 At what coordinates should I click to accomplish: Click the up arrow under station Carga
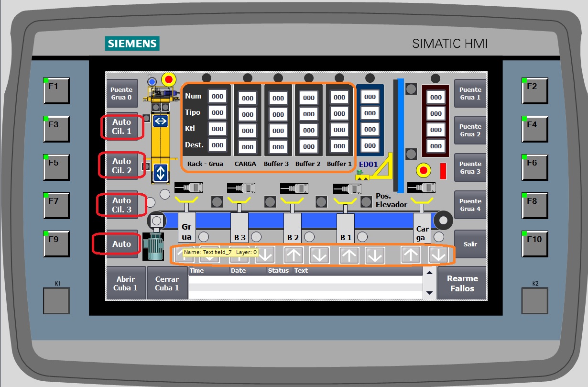click(411, 255)
